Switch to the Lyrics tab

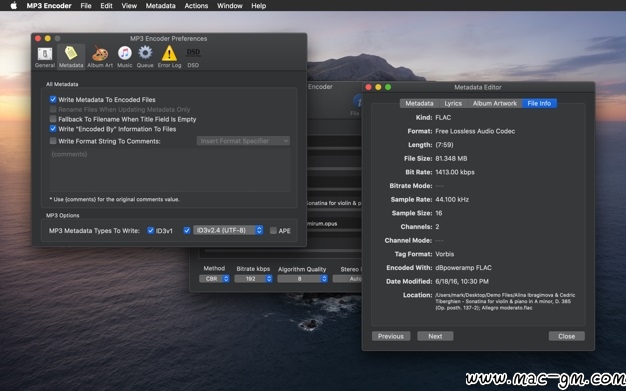tap(453, 103)
